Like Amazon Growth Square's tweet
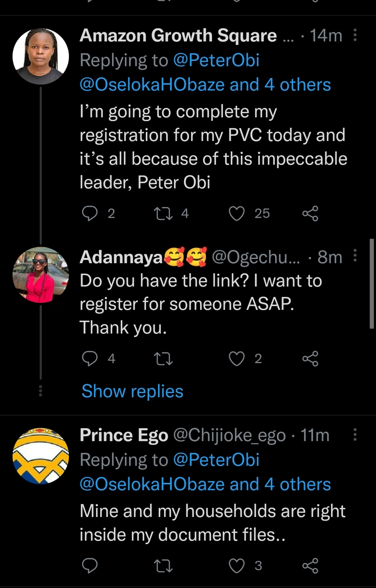This screenshot has width=376, height=588. [238, 213]
